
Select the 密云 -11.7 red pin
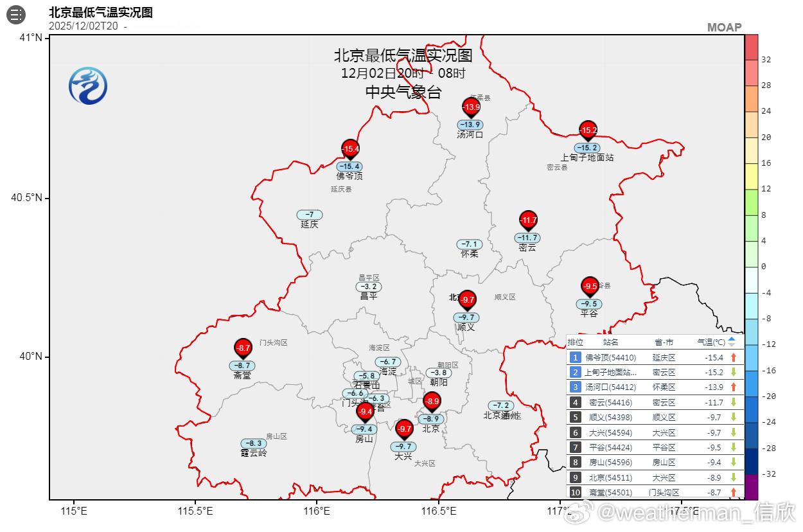pos(528,221)
